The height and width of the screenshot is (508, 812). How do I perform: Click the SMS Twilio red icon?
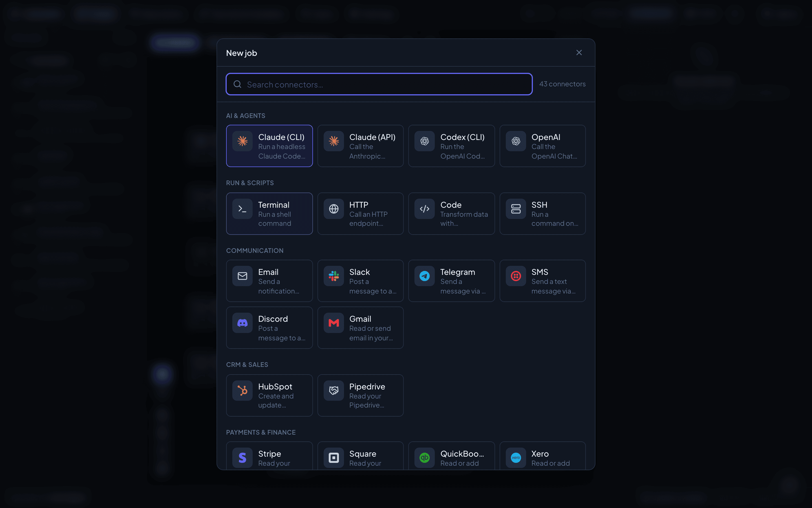pyautogui.click(x=516, y=276)
